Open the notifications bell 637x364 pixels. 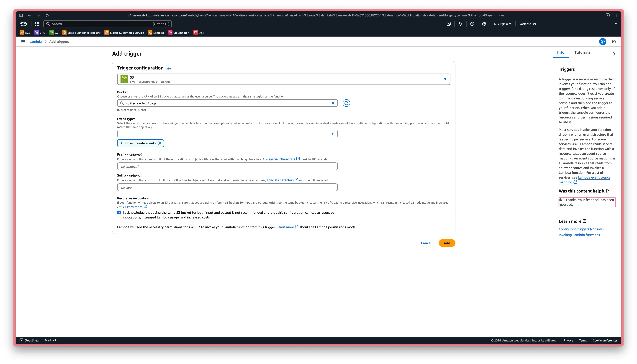[460, 24]
